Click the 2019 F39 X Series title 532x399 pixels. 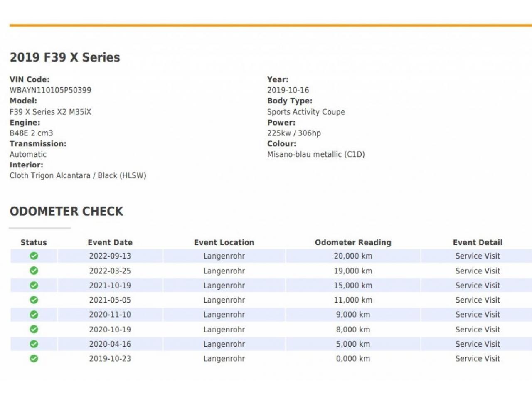tap(65, 57)
